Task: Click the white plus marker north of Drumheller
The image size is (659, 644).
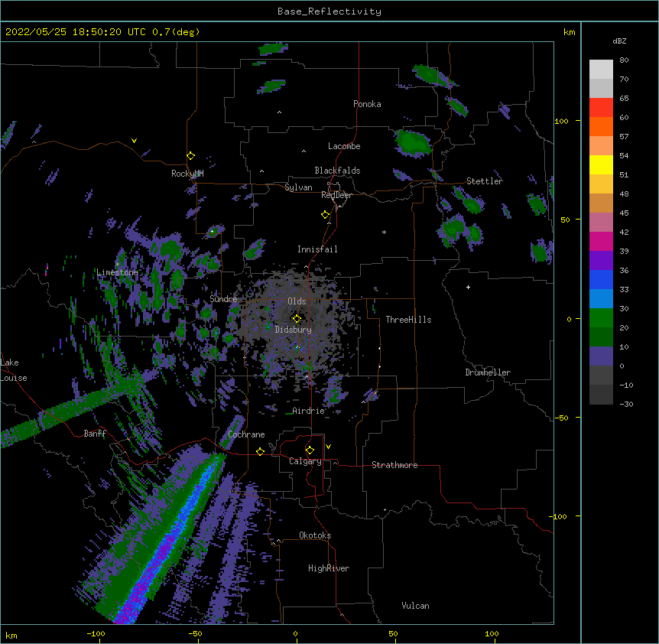Action: (468, 287)
